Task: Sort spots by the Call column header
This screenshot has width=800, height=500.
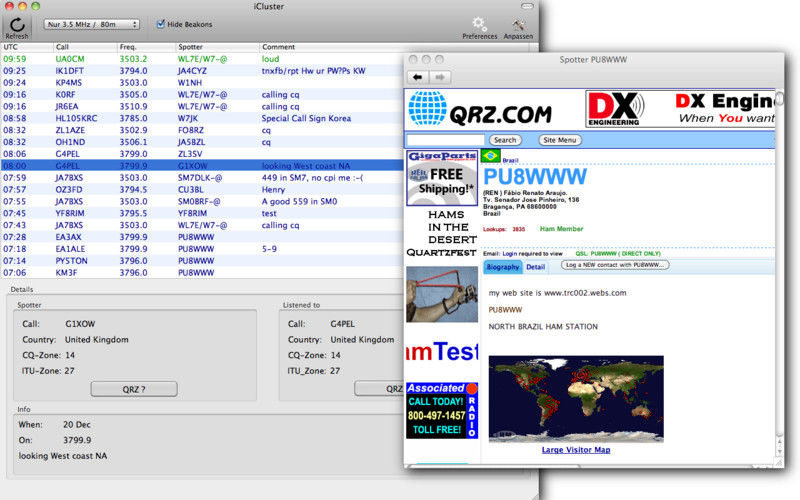Action: [85, 47]
